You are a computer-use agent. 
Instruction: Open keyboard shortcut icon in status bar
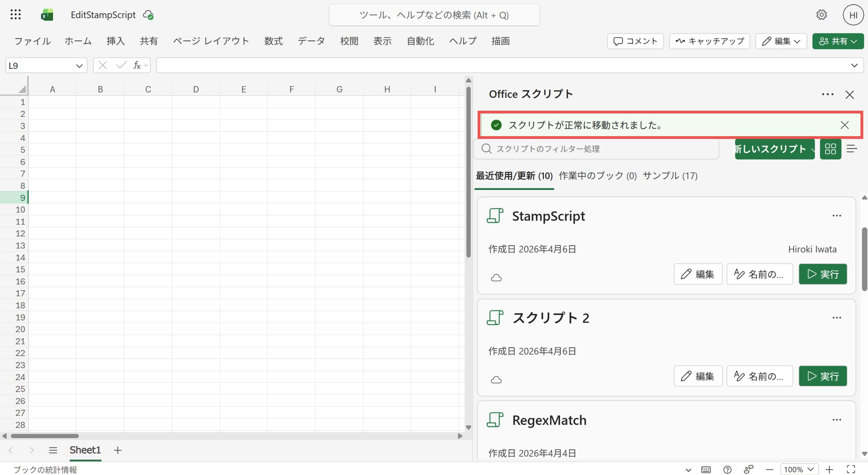click(706, 470)
